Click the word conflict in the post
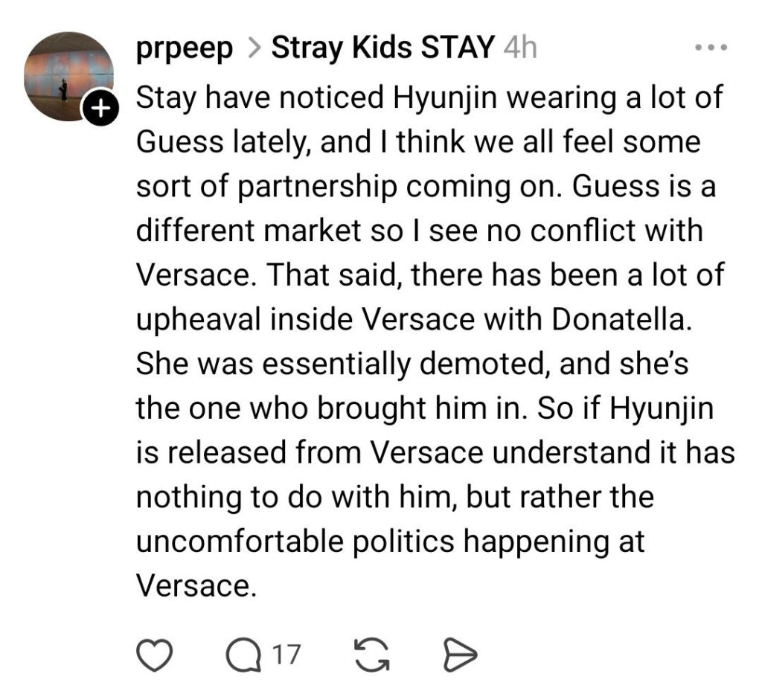Image resolution: width=762 pixels, height=700 pixels. click(575, 231)
